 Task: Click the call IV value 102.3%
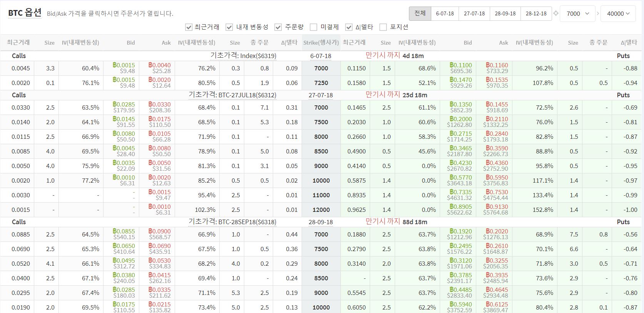[x=205, y=210]
